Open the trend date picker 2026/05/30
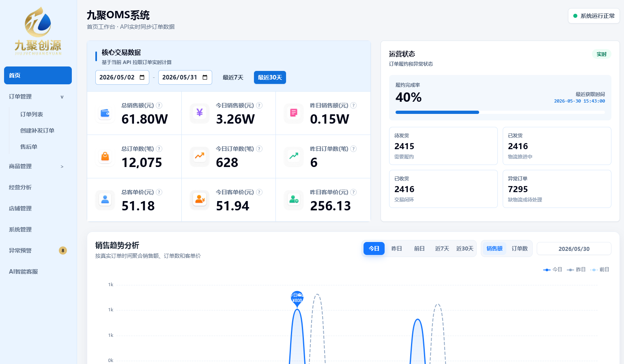Viewport: 624px width, 364px height. 574,249
